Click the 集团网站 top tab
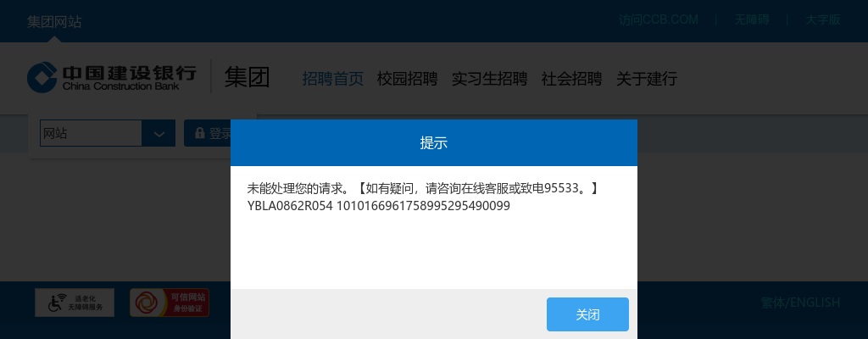The height and width of the screenshot is (339, 868). [54, 21]
